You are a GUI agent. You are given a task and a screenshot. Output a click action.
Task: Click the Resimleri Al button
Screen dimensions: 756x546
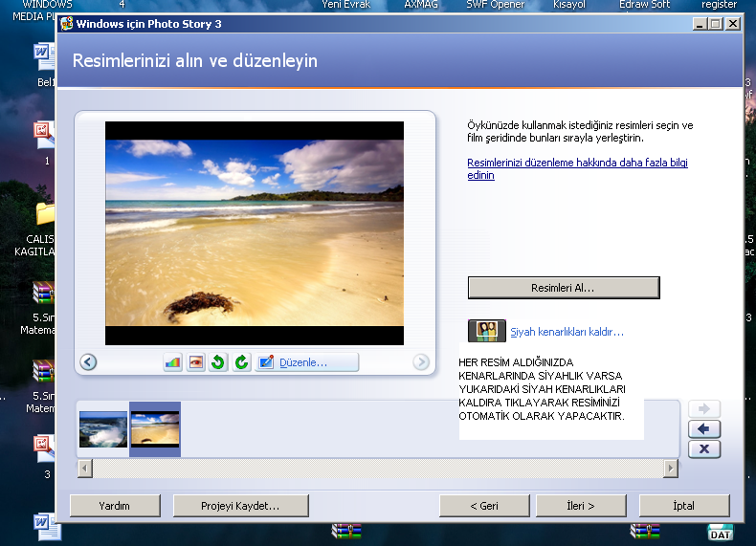pos(564,287)
